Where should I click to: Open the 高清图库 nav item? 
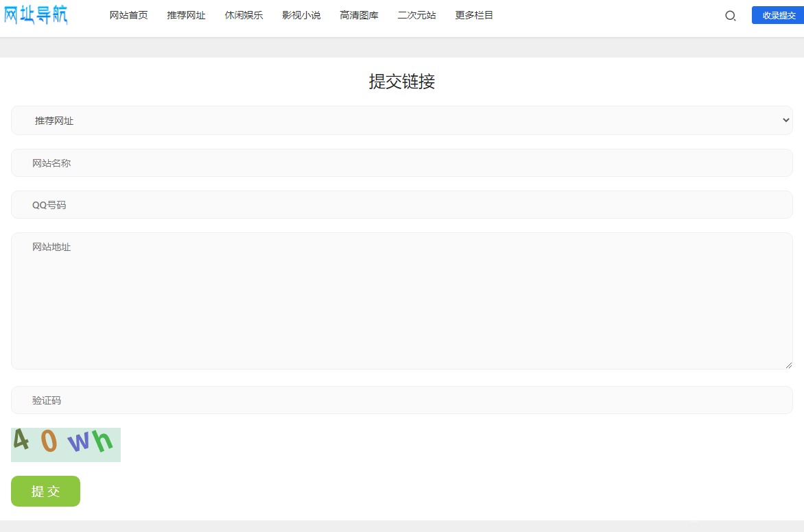pyautogui.click(x=359, y=15)
